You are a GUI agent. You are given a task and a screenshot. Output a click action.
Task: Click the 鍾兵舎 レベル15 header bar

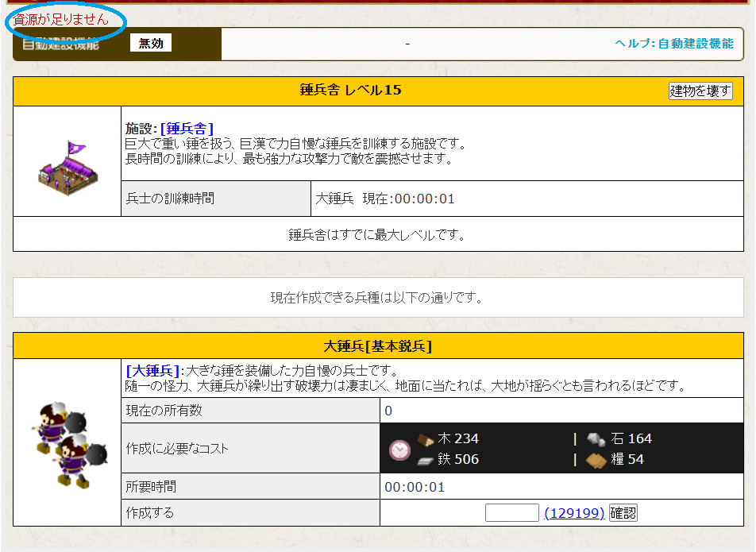[350, 90]
